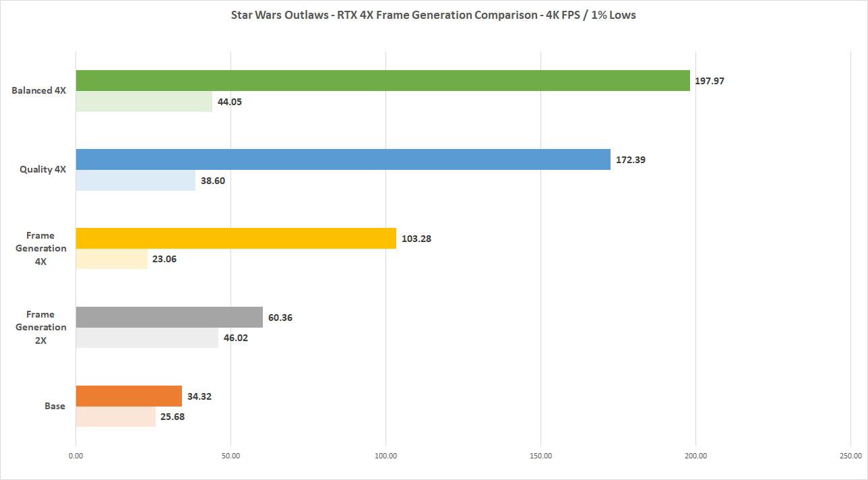This screenshot has width=868, height=480.
Task: Select the green Balanced 4X FPS bar
Action: click(383, 80)
